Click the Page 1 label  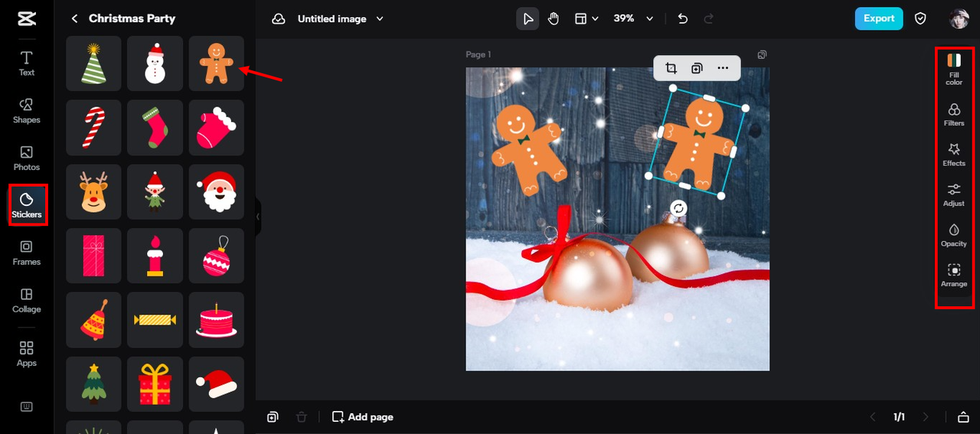479,54
